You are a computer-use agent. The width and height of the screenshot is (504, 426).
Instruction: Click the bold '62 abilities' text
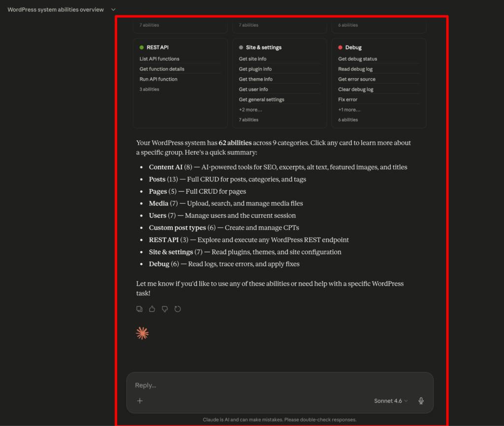click(x=235, y=143)
